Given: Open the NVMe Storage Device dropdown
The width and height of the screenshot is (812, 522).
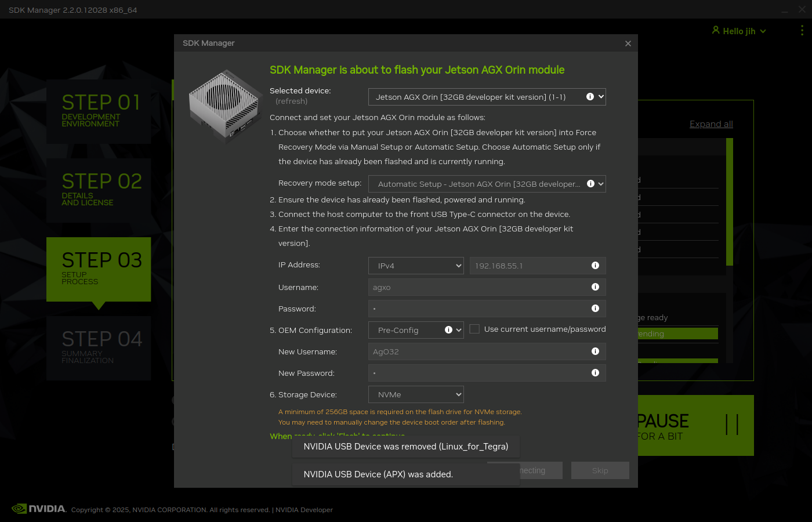Looking at the screenshot, I should 416,394.
